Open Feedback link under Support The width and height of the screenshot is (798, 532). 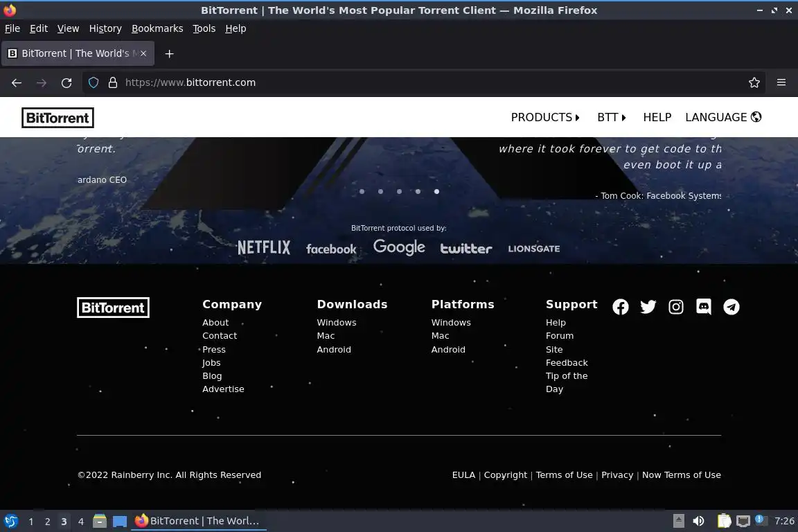[x=567, y=363]
